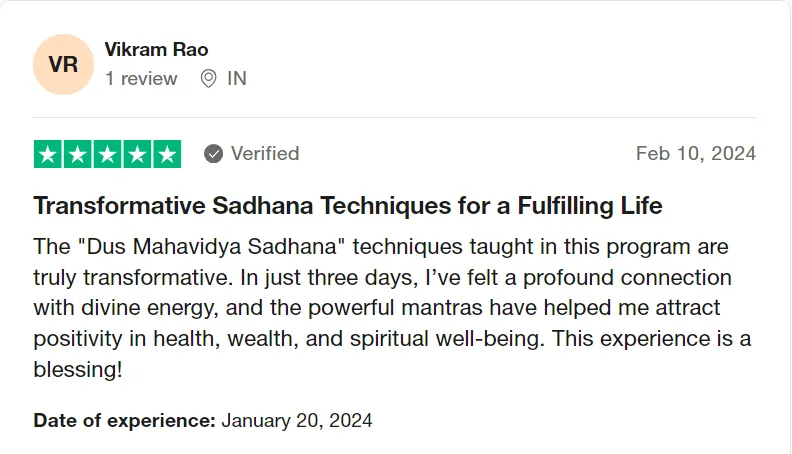Screen dimensions: 792x454
Task: Click the horizontal divider below the reviewer info
Action: click(395, 117)
